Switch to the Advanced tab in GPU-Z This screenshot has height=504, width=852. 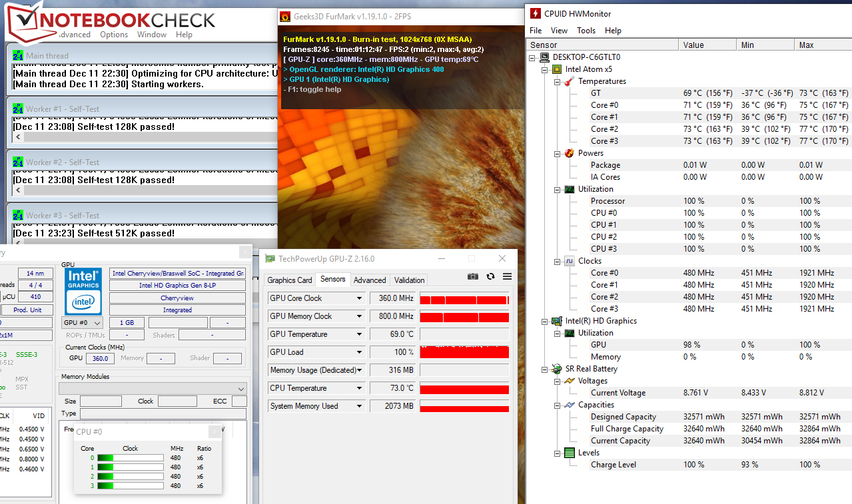370,280
